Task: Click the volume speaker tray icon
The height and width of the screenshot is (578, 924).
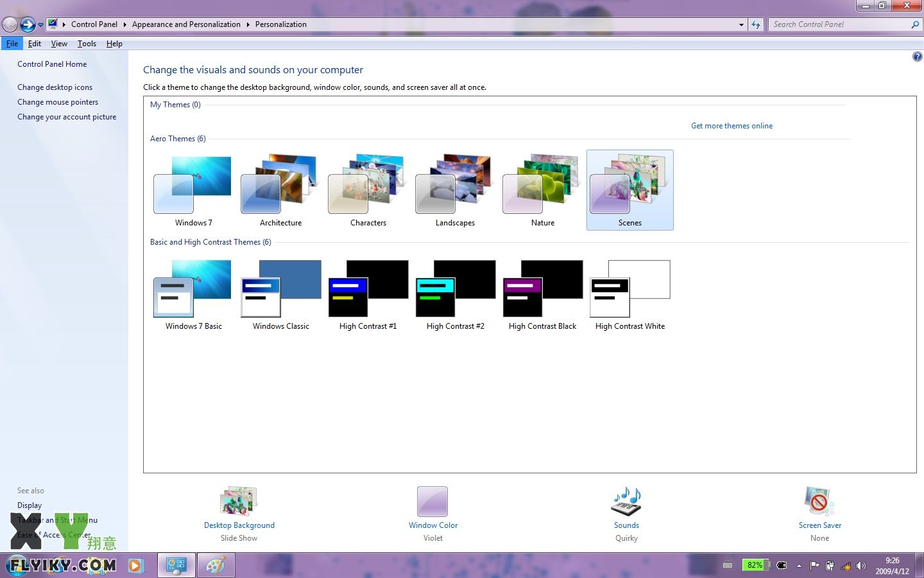Action: [861, 566]
